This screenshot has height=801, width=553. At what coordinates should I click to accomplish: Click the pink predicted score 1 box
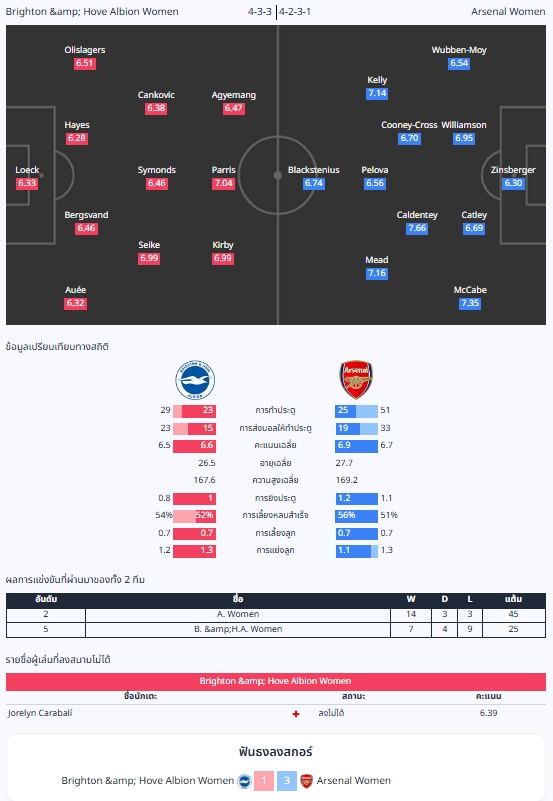tap(264, 781)
